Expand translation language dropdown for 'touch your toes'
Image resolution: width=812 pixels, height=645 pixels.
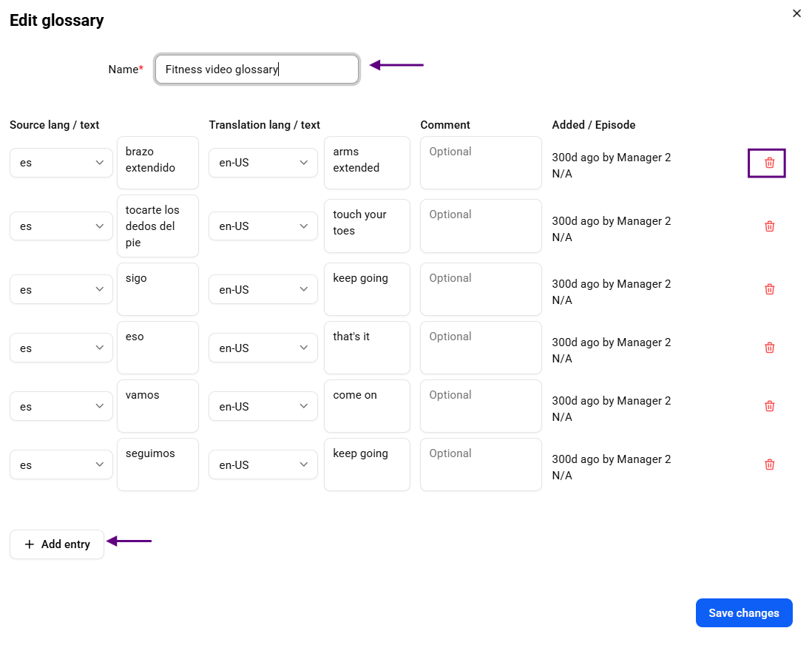263,226
